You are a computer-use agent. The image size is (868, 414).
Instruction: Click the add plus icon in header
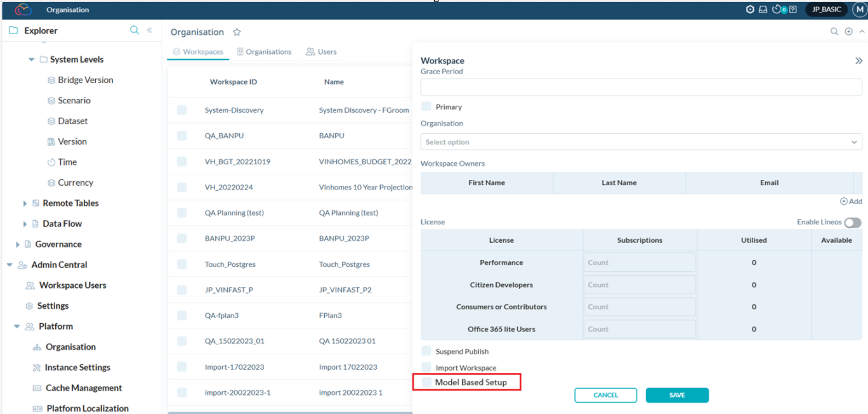[x=848, y=32]
